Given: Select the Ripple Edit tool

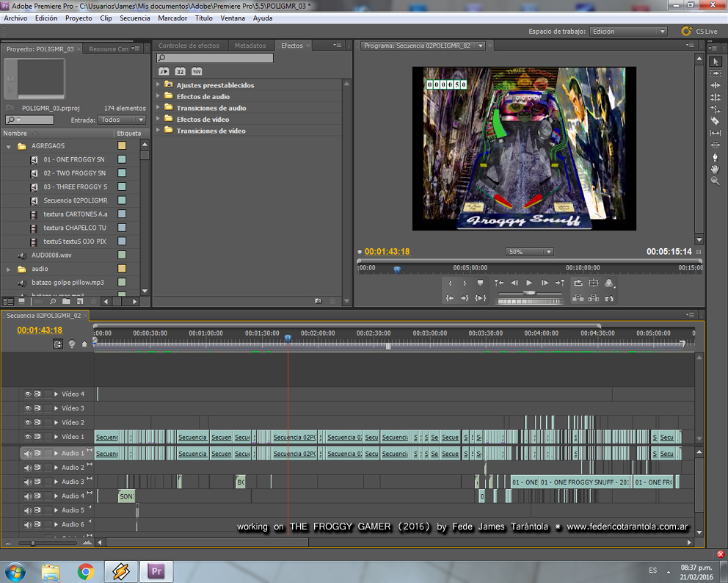Looking at the screenshot, I should [x=716, y=85].
